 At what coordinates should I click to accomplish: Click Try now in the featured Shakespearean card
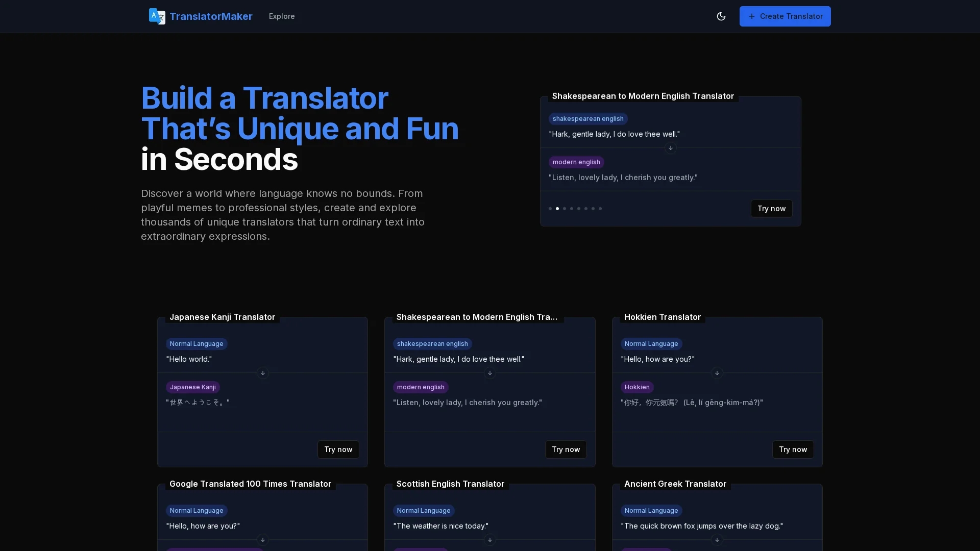pos(771,209)
